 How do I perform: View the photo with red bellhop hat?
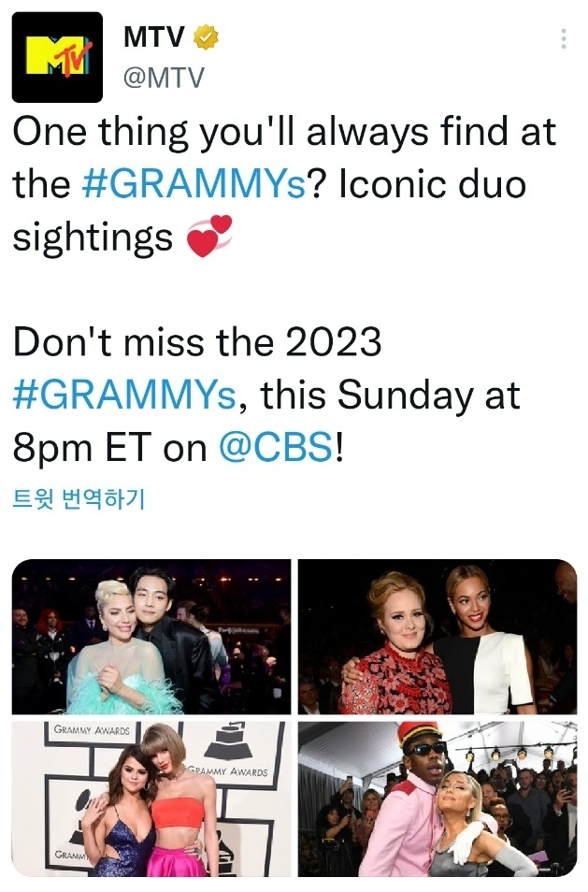tap(437, 799)
